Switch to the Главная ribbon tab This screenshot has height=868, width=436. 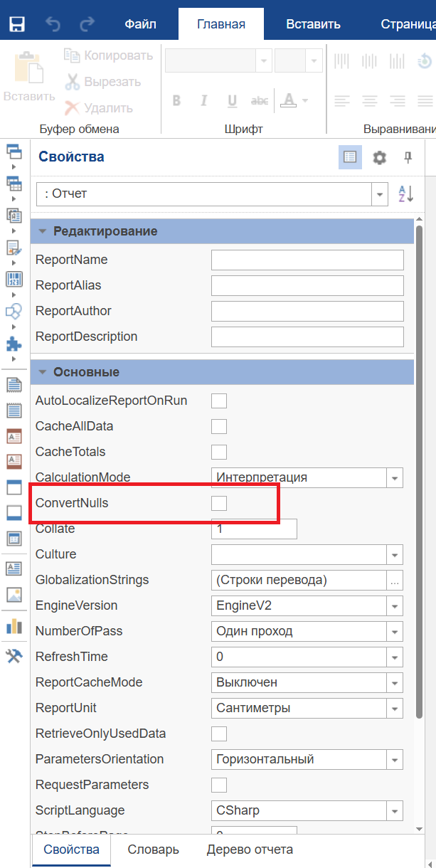tap(221, 24)
